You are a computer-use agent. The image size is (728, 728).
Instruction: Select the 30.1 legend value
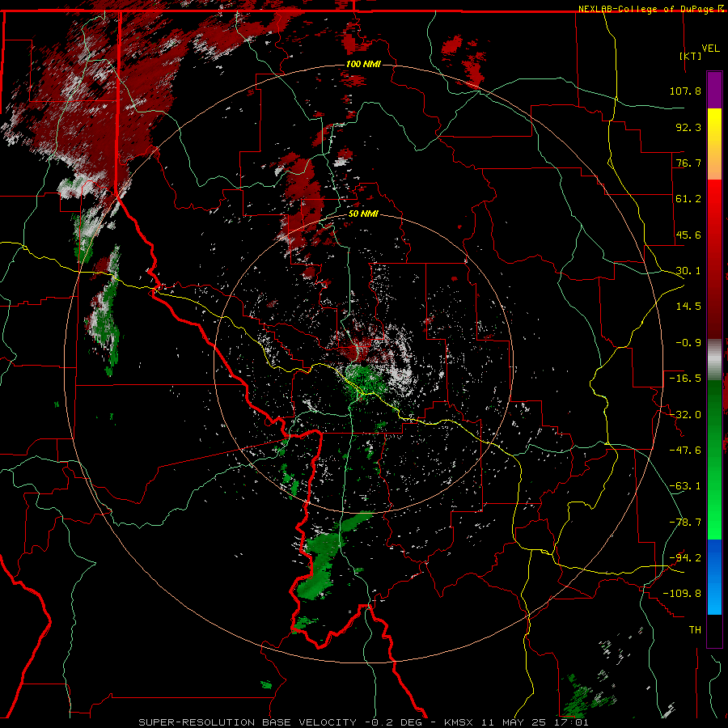(x=688, y=271)
